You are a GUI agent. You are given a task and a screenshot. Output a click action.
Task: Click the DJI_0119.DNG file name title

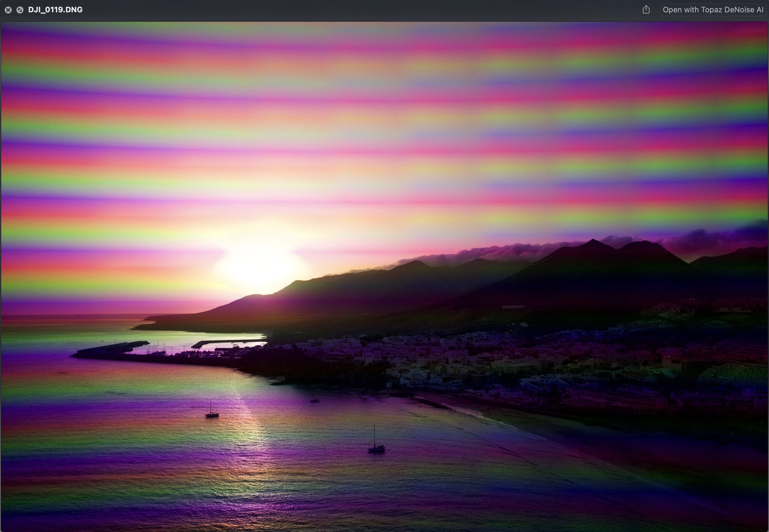tap(55, 10)
